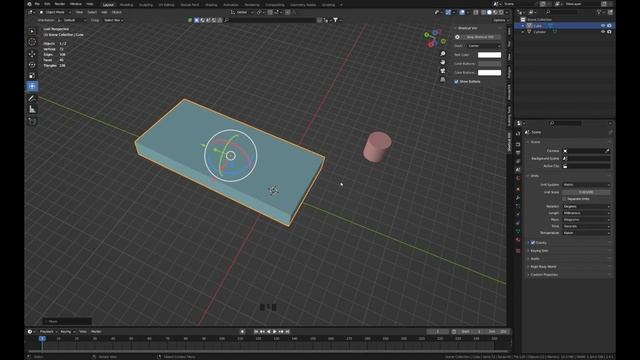Open the Mass units dropdown
The width and height of the screenshot is (640, 360).
tap(586, 219)
